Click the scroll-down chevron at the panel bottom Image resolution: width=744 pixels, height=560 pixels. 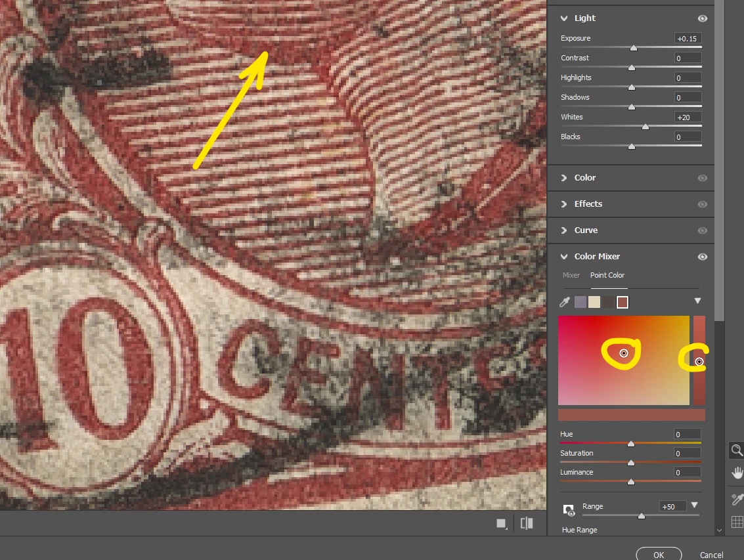tap(719, 530)
